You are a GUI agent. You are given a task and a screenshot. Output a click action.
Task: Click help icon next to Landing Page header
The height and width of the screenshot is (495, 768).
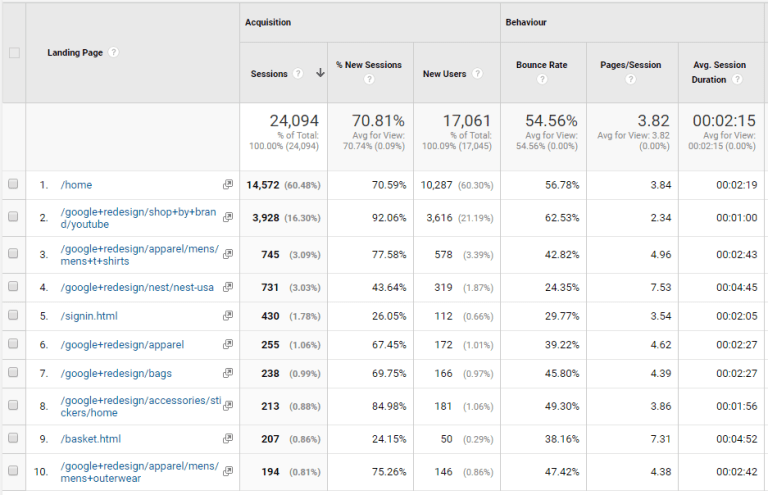(114, 53)
